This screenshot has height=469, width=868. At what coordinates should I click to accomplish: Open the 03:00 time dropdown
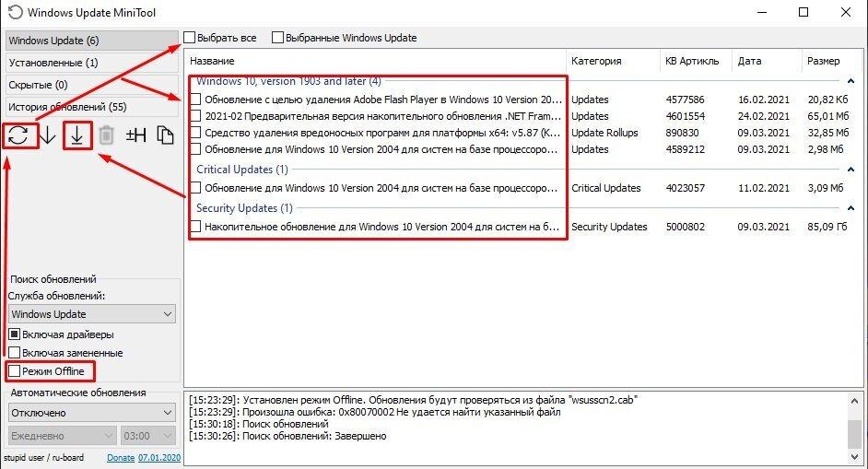[x=148, y=436]
